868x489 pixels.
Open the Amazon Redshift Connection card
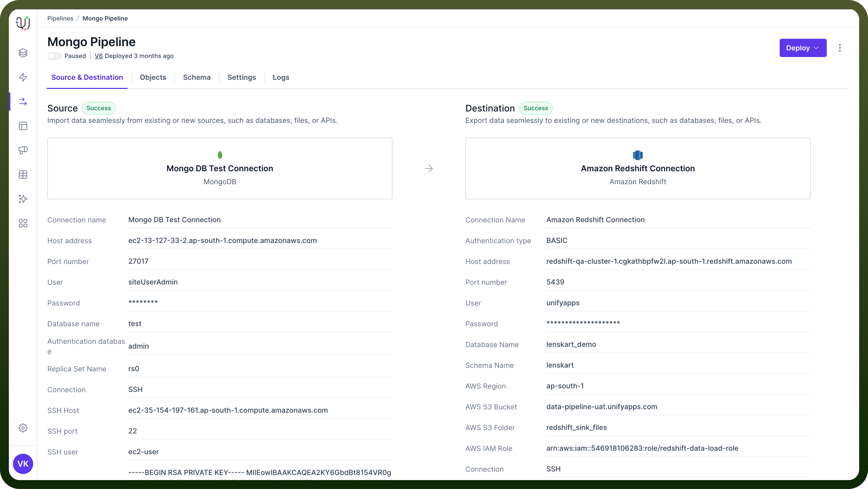coord(638,168)
